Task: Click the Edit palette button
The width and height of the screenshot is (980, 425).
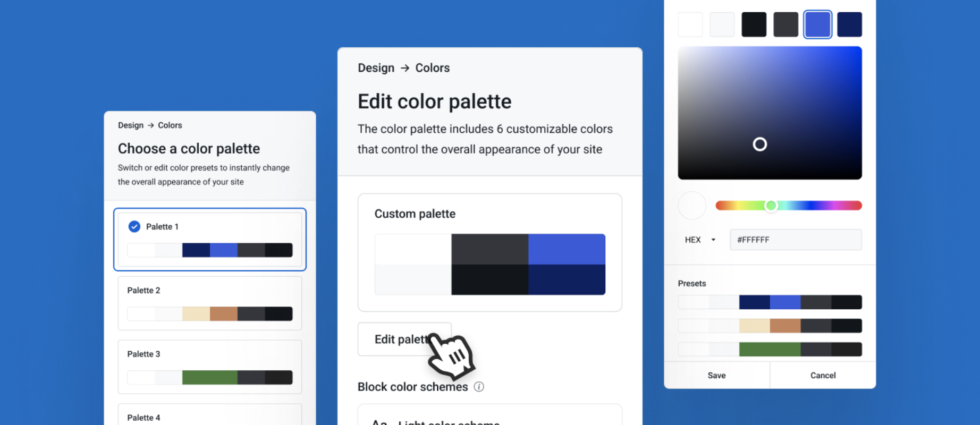Action: [x=404, y=339]
